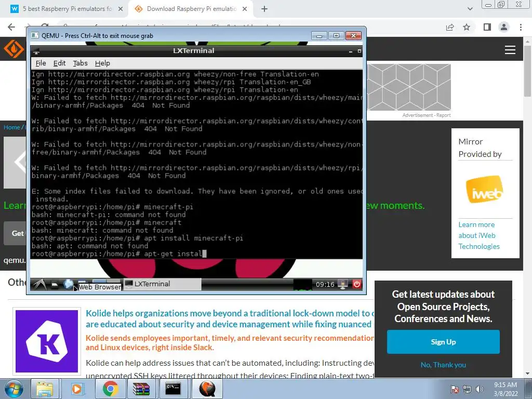Image resolution: width=532 pixels, height=399 pixels.
Task: Click the iWeb mirror logo
Action: point(484,189)
